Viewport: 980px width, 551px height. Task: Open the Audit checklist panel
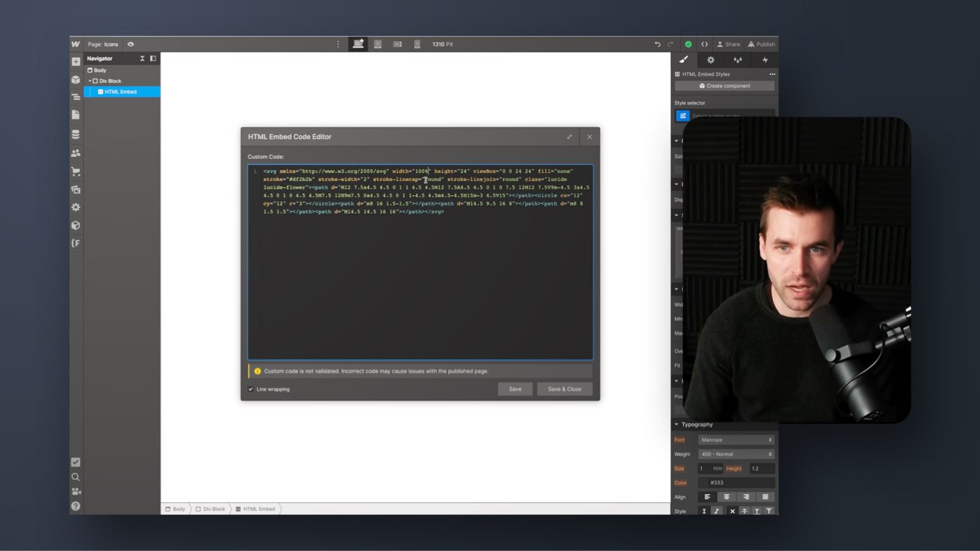coord(76,462)
